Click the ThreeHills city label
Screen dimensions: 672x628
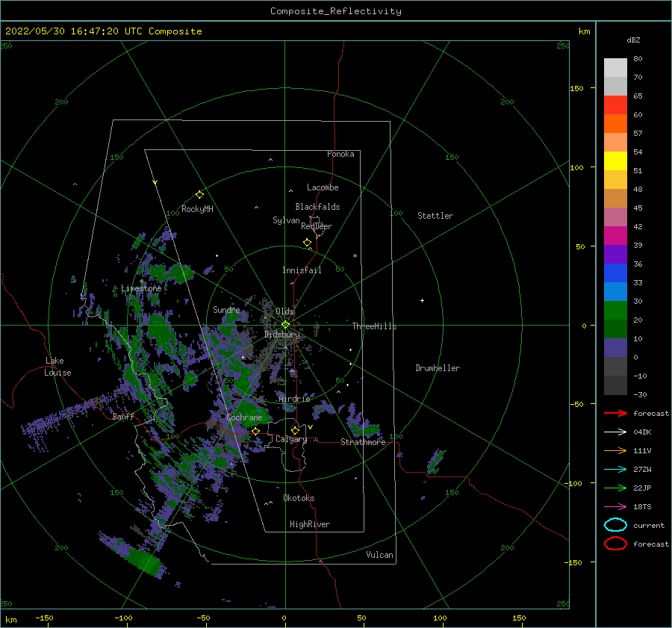(x=375, y=326)
